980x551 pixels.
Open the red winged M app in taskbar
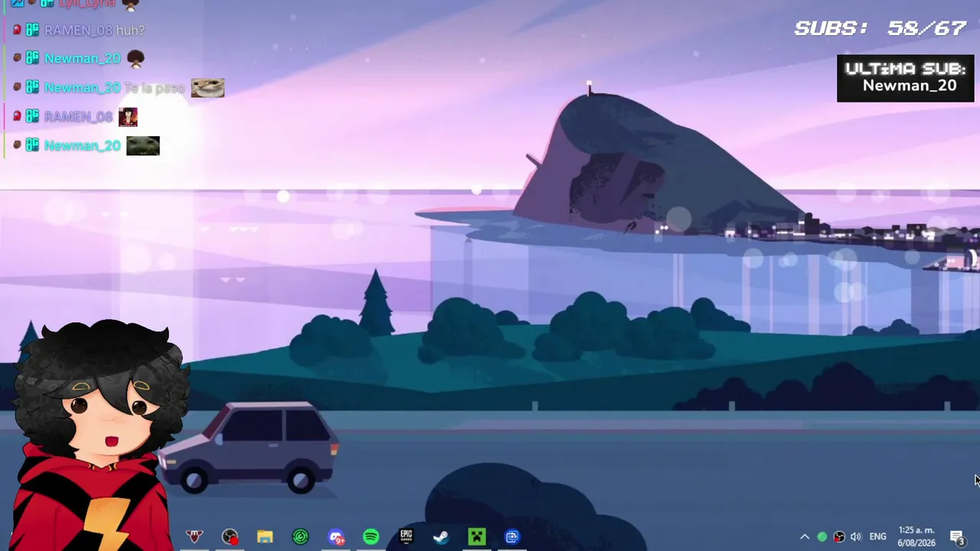pos(194,536)
